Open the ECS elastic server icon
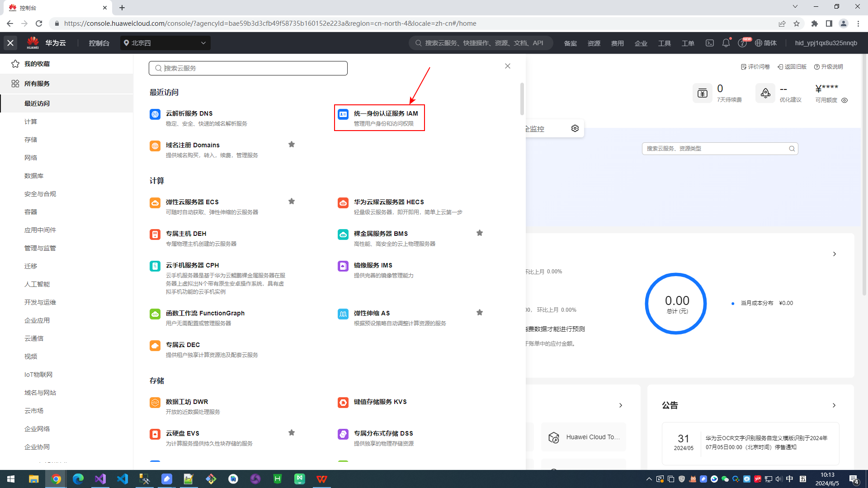 (155, 203)
